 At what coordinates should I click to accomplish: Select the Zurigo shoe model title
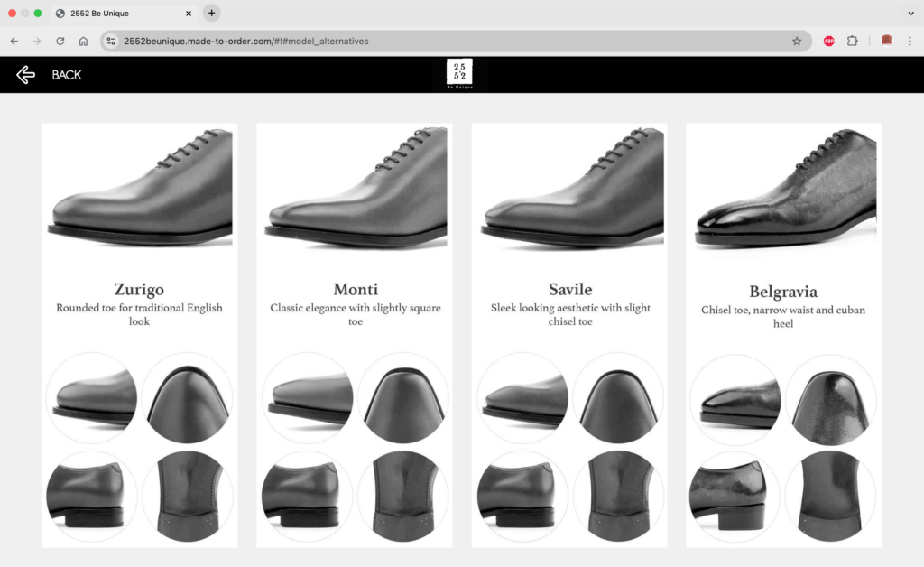[139, 290]
